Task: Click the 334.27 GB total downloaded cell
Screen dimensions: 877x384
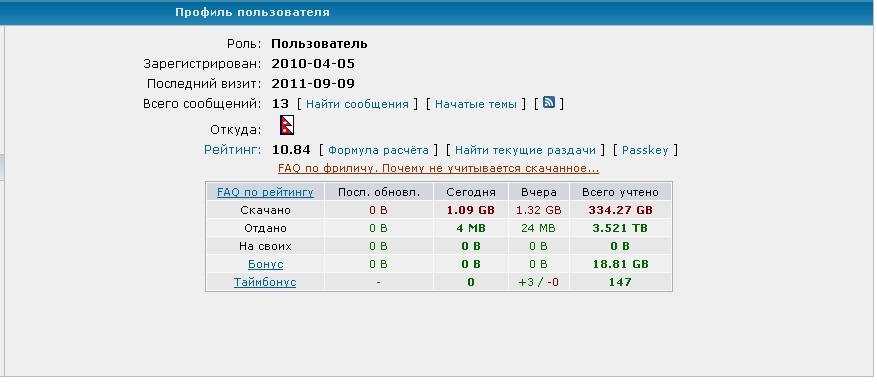Action: (620, 211)
